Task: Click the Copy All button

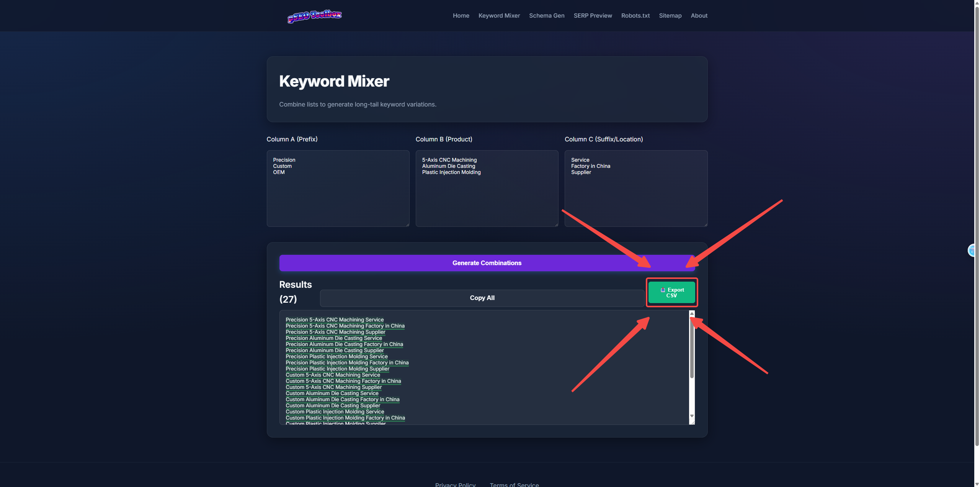Action: 482,298
